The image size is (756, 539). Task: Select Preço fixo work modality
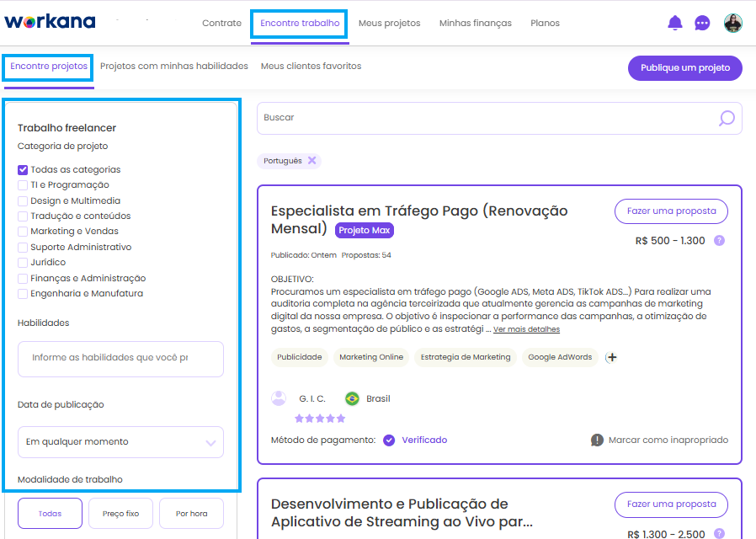(120, 514)
